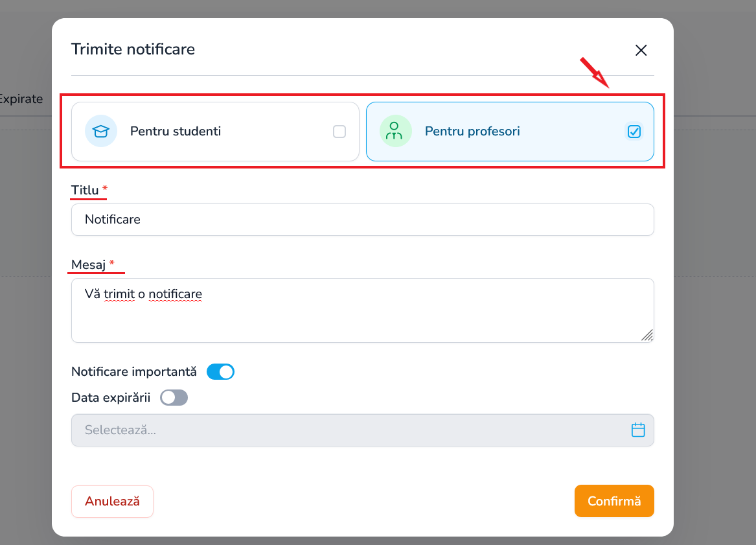756x545 pixels.
Task: Select the Pentru profesori card
Action: (510, 131)
